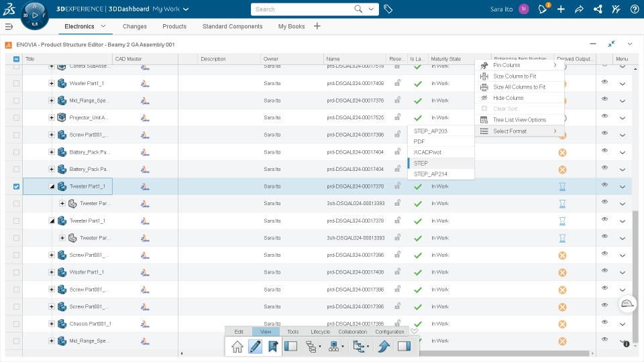Open the 3DEXPERIENCE compass
This screenshot has width=644, height=362.
click(x=34, y=15)
